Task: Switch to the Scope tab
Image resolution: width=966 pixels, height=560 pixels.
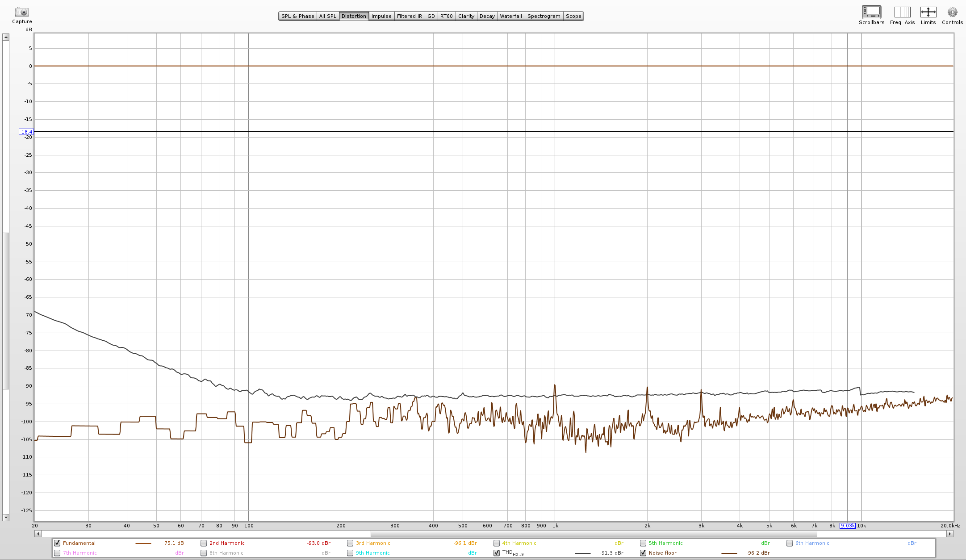Action: (573, 16)
